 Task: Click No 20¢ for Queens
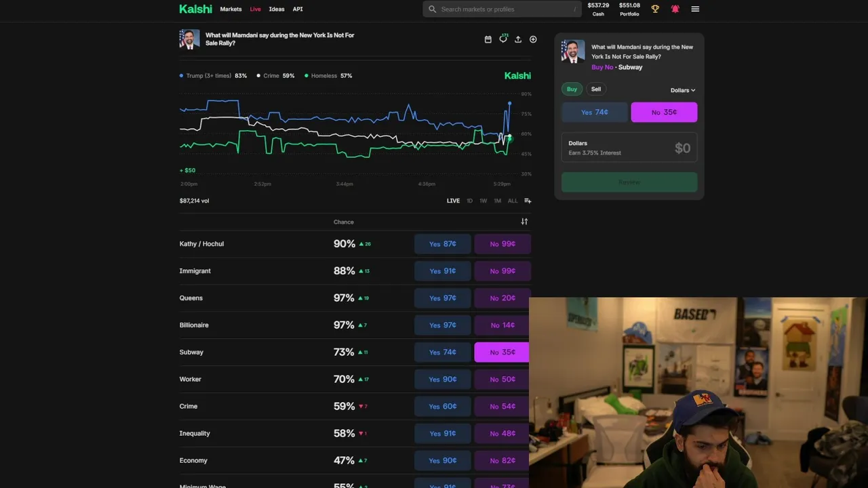coord(502,298)
